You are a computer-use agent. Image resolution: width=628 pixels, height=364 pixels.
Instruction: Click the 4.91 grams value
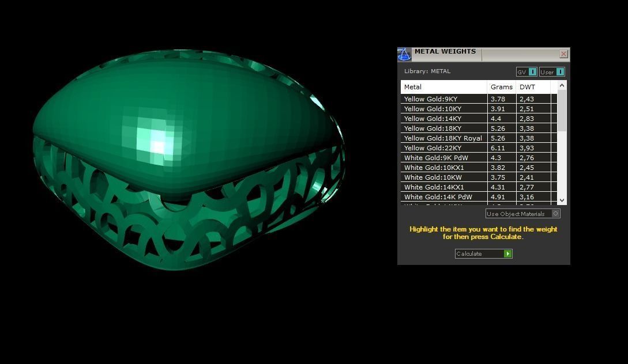pyautogui.click(x=498, y=197)
